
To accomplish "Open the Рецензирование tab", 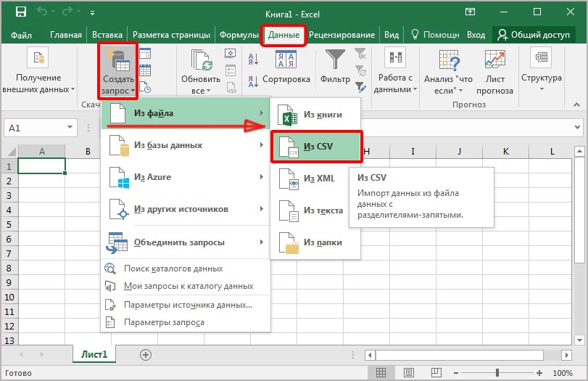I will 341,35.
